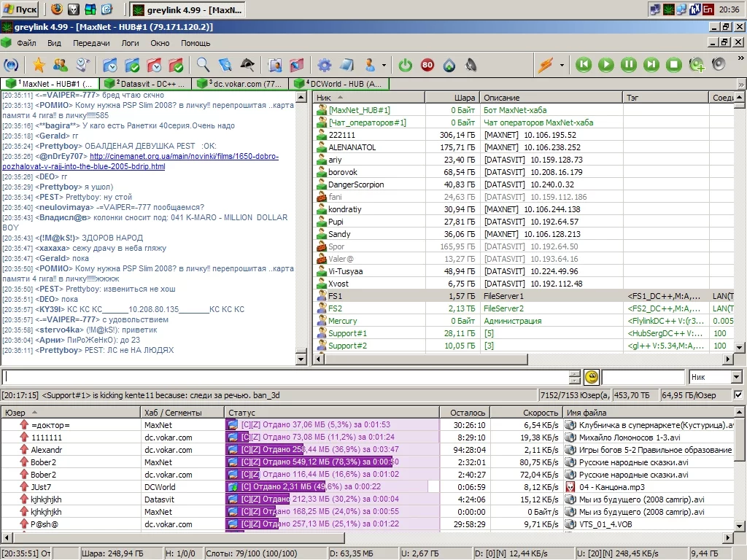747x560 pixels.
Task: Click the gray speaker volume icon
Action: [x=719, y=64]
